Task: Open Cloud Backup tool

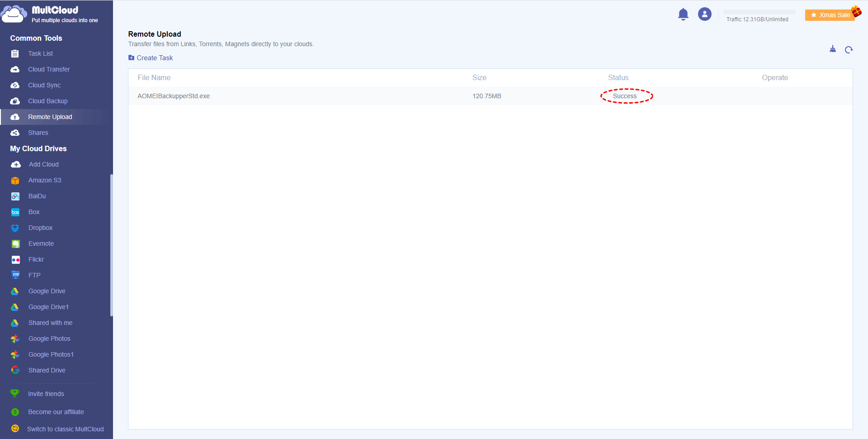Action: (x=48, y=101)
